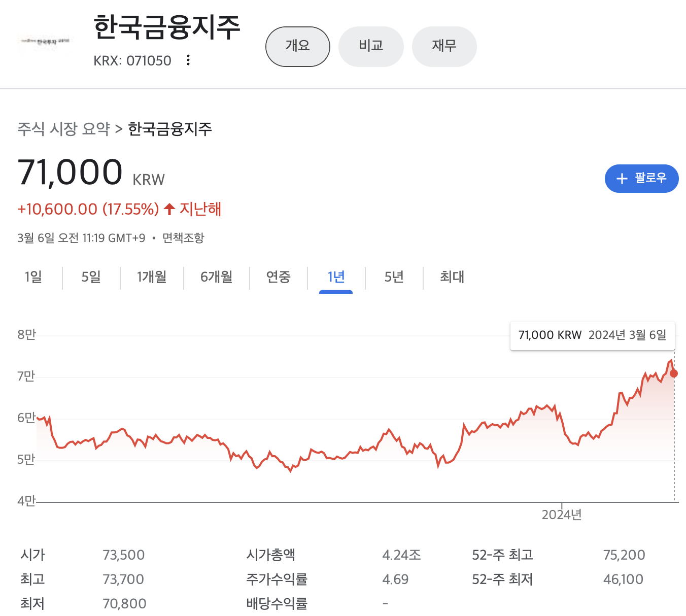Screen dimensions: 686x616
Task: Open the 재무 tab
Action: click(x=444, y=47)
